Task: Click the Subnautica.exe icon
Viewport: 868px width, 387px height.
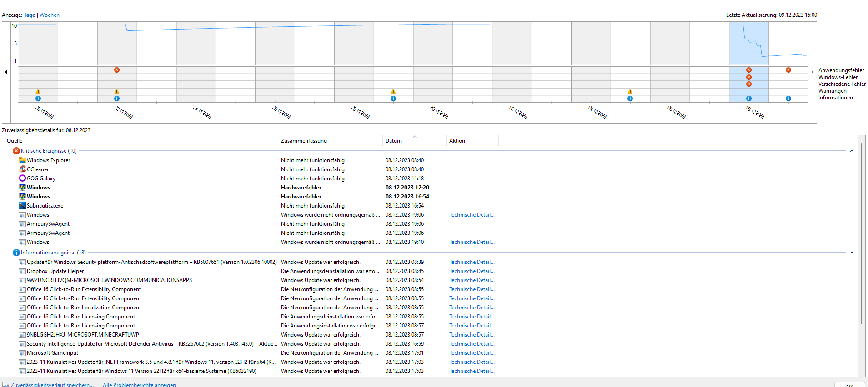Action: (x=22, y=205)
